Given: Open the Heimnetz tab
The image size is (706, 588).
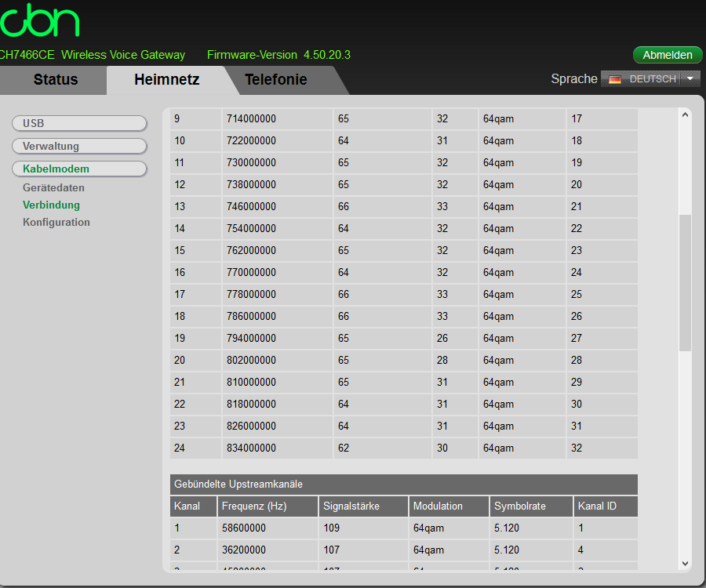Looking at the screenshot, I should (166, 79).
